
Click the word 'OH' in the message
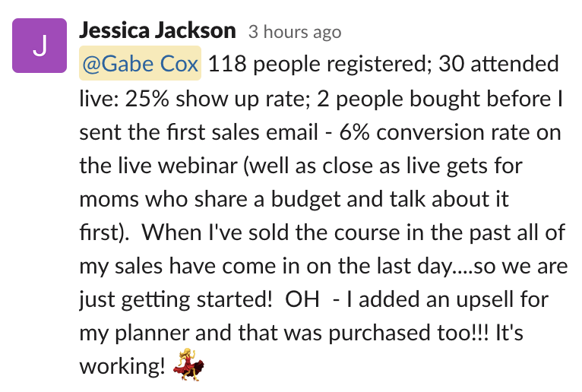(x=302, y=299)
